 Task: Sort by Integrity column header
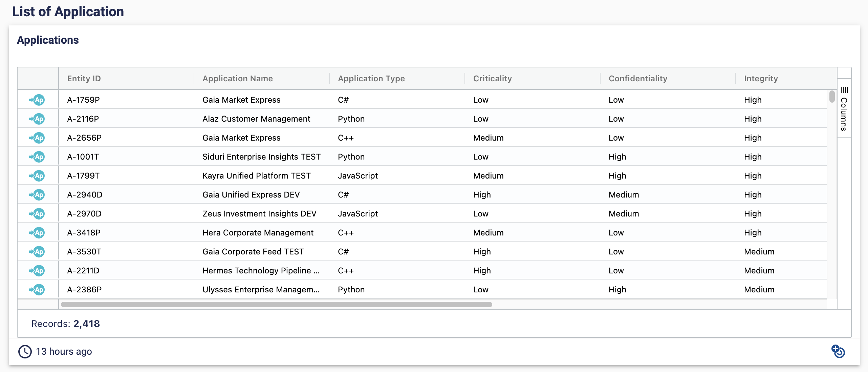[x=761, y=79]
